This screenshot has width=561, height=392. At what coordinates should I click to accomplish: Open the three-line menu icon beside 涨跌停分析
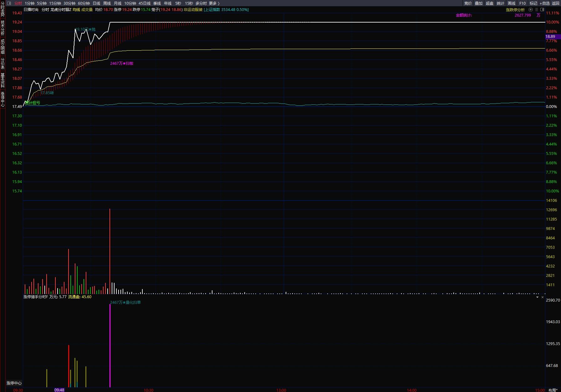coord(537,10)
